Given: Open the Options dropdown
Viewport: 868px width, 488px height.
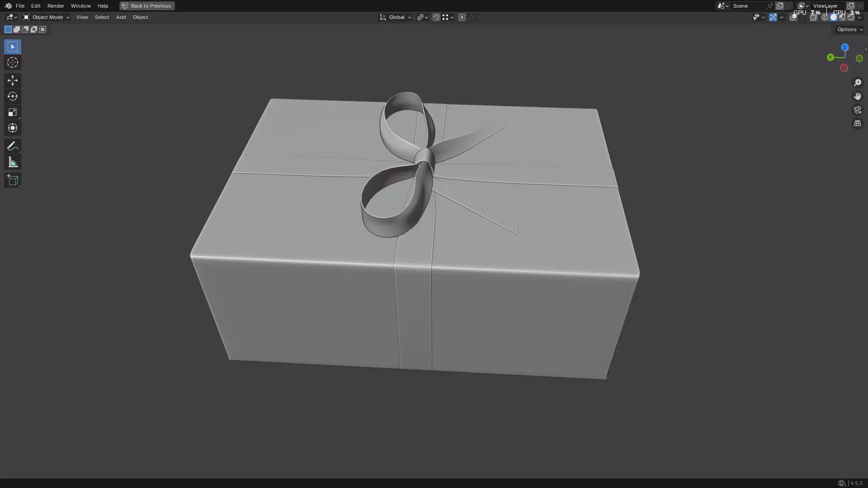Looking at the screenshot, I should pyautogui.click(x=849, y=29).
